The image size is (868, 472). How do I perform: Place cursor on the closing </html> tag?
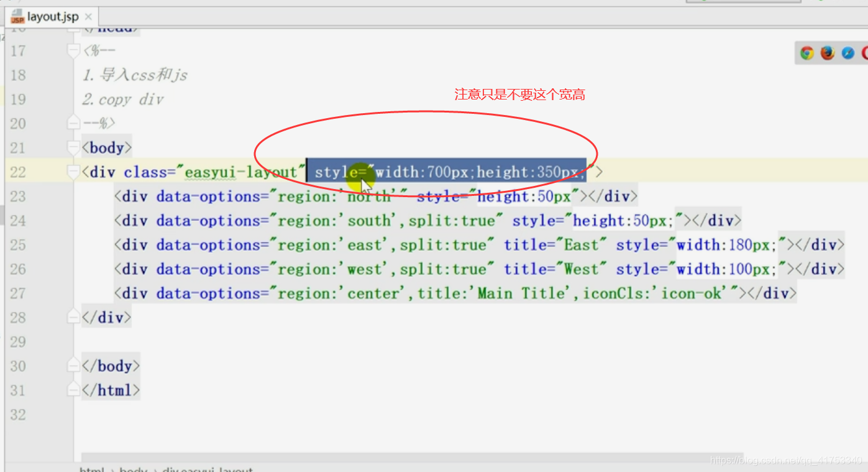click(x=111, y=390)
